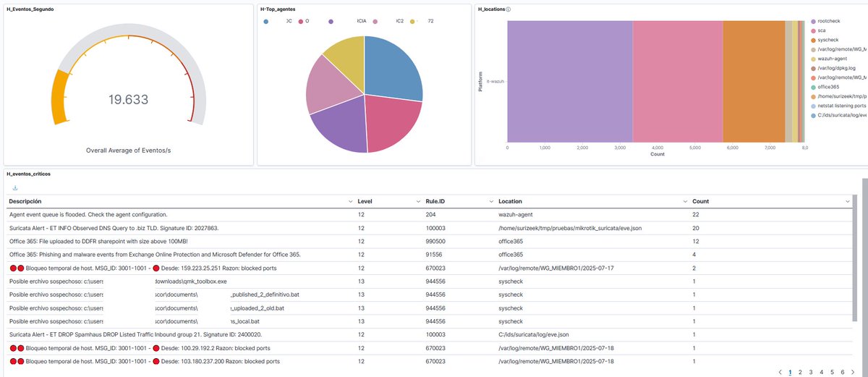Select page 4 in table pagination
868x377 pixels.
822,372
